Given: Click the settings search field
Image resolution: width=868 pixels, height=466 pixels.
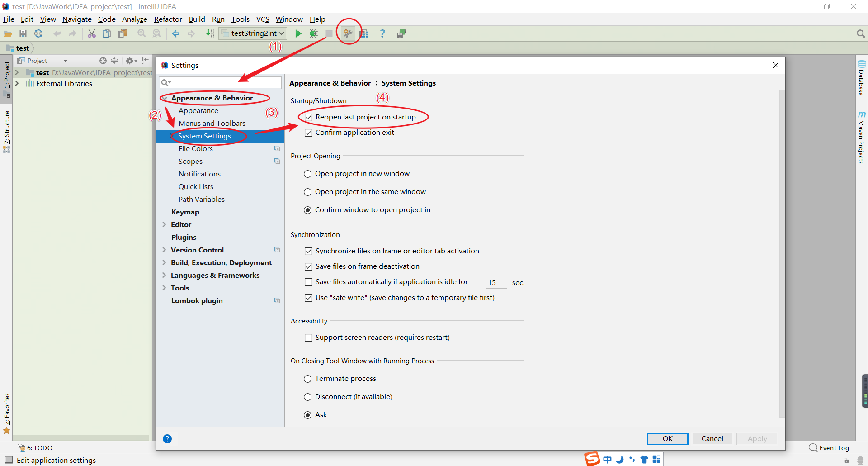Looking at the screenshot, I should [x=220, y=82].
